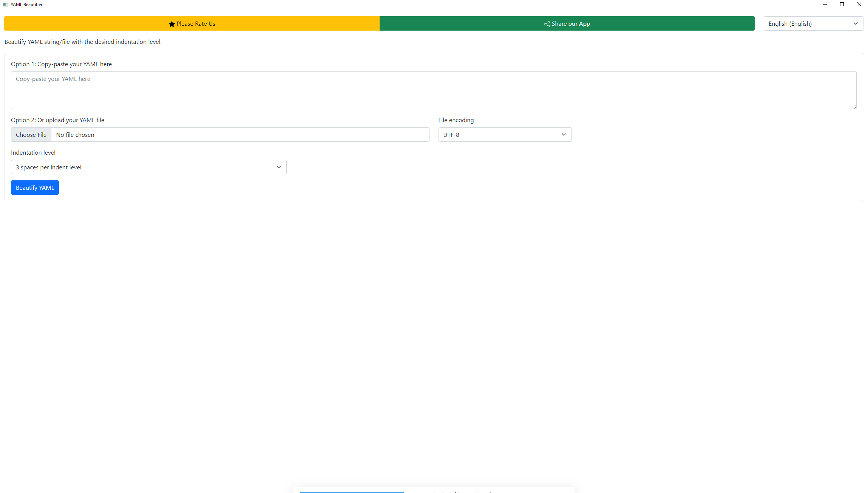Expand the UTF-8 file encoding dropdown
The width and height of the screenshot is (868, 493).
click(x=505, y=135)
